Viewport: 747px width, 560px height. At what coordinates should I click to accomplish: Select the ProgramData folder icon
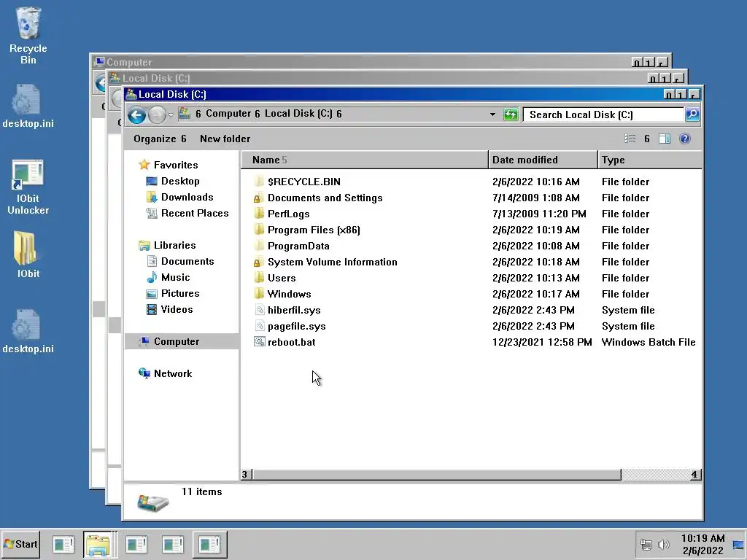point(259,246)
